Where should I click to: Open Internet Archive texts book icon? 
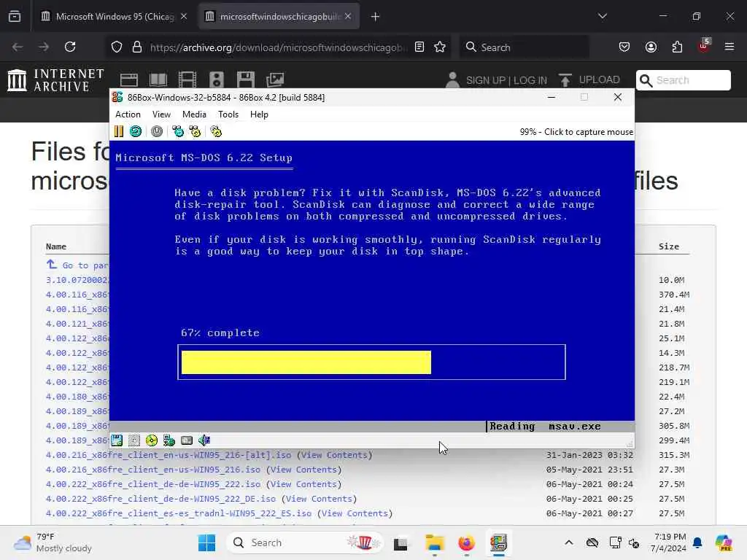point(158,80)
